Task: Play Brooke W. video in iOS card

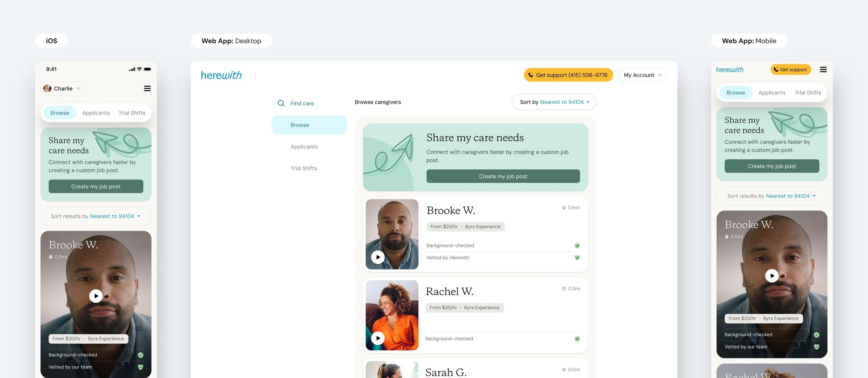Action: [x=96, y=296]
